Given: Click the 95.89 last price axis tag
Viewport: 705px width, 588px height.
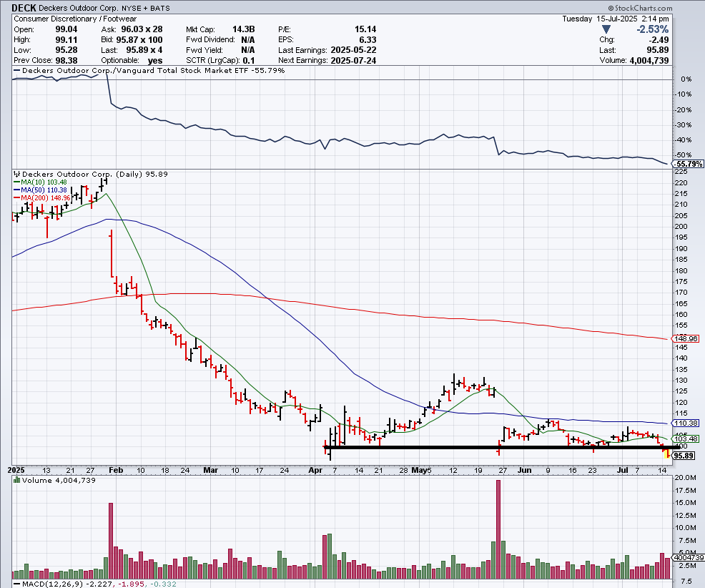Looking at the screenshot, I should click(684, 456).
